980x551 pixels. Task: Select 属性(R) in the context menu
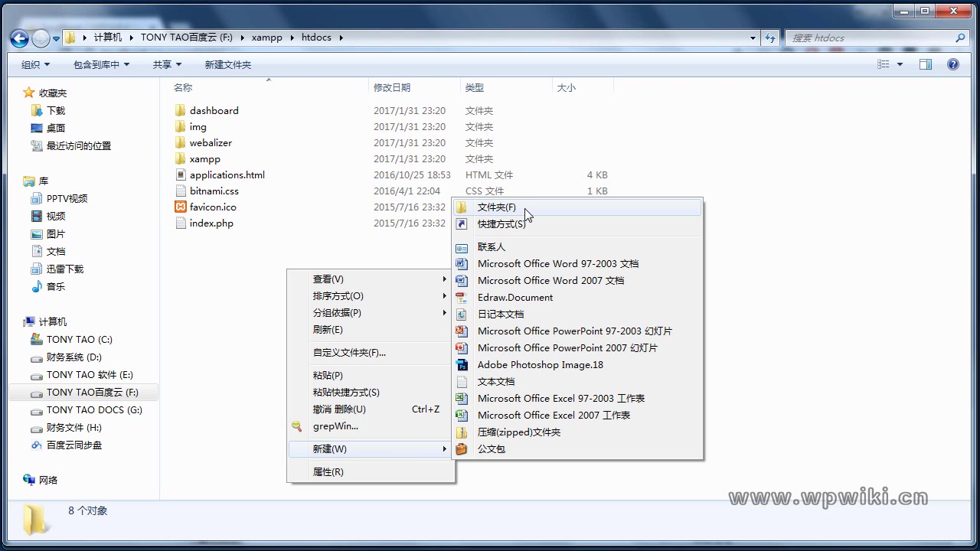(x=371, y=471)
